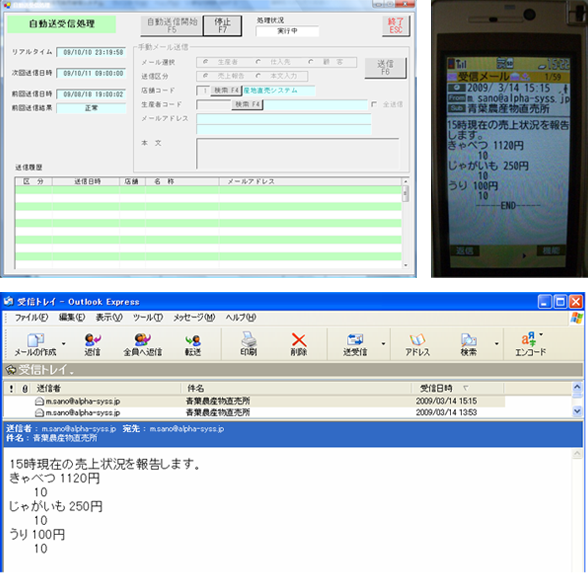
Task: Click message list scroll-down arrow in Outlook
Action: [577, 411]
